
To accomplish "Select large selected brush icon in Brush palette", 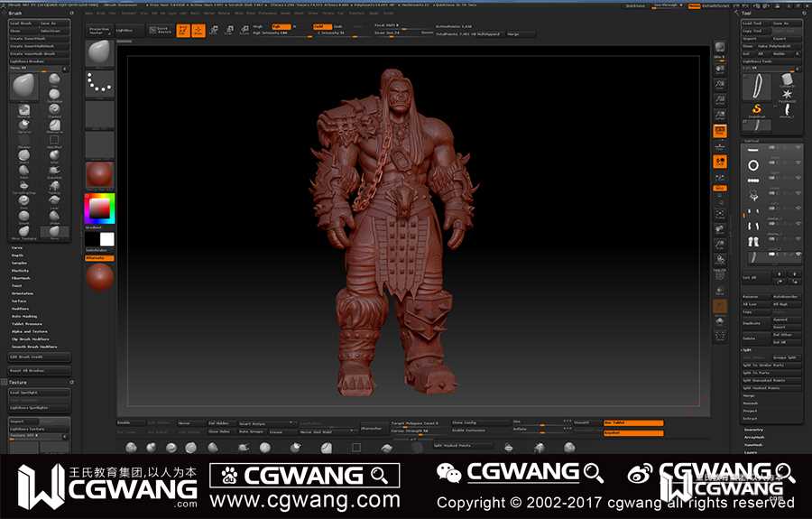I will 23,86.
